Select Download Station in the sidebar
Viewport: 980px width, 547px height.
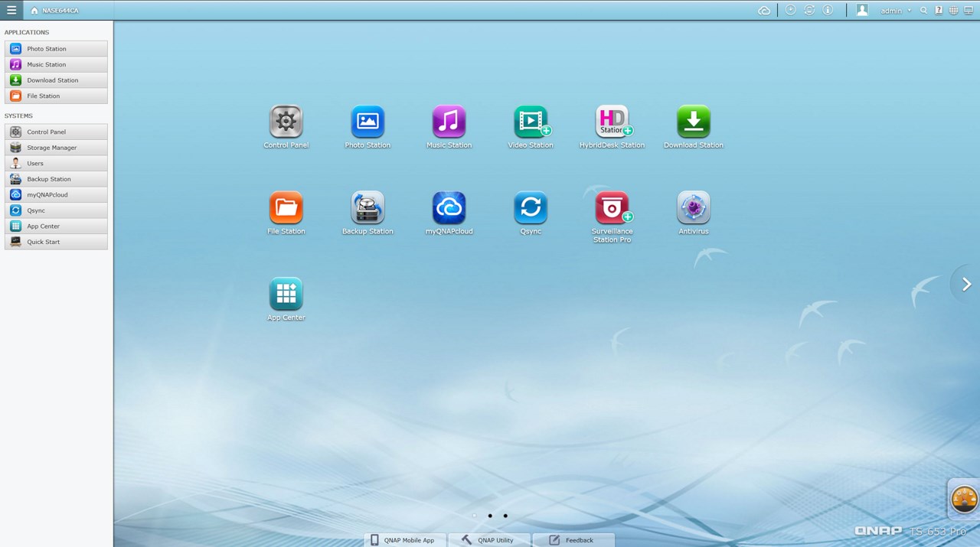point(56,80)
